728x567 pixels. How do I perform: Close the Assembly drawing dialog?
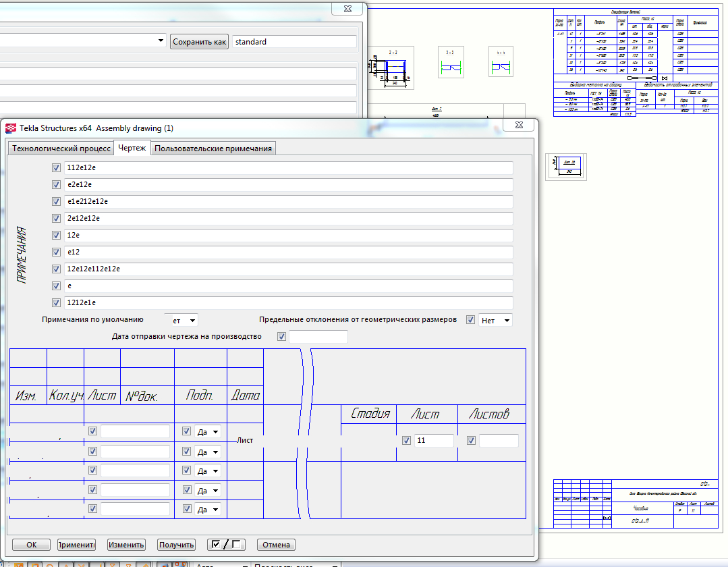520,126
